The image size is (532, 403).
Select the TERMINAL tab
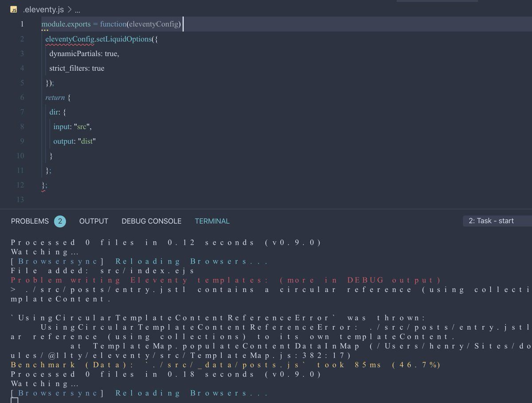(x=212, y=221)
